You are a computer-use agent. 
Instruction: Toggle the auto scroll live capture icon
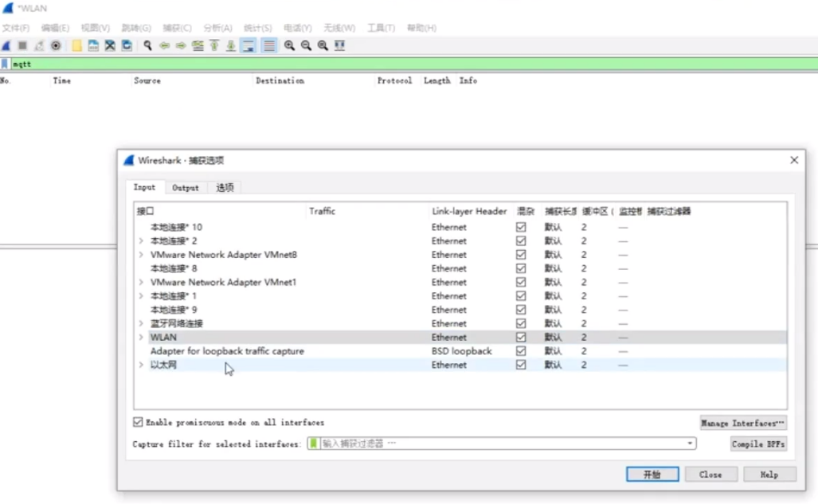point(249,46)
